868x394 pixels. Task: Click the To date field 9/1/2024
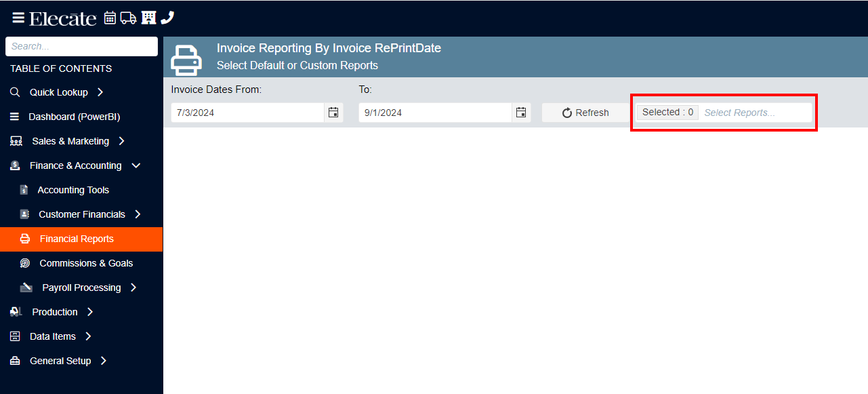tap(435, 113)
